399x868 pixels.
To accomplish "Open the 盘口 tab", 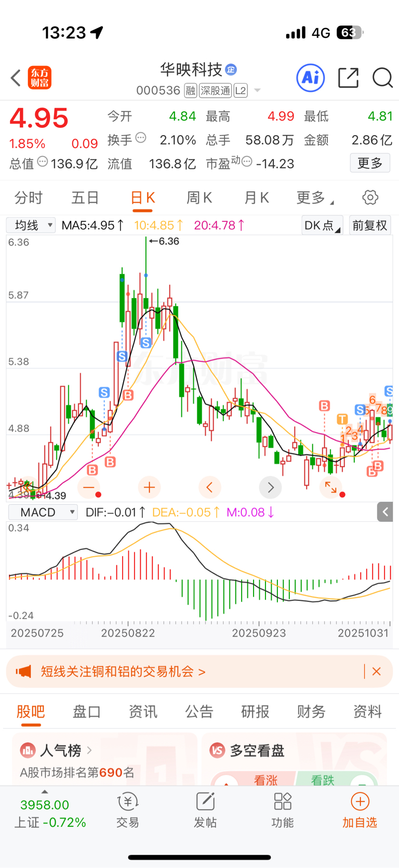I will (x=87, y=712).
